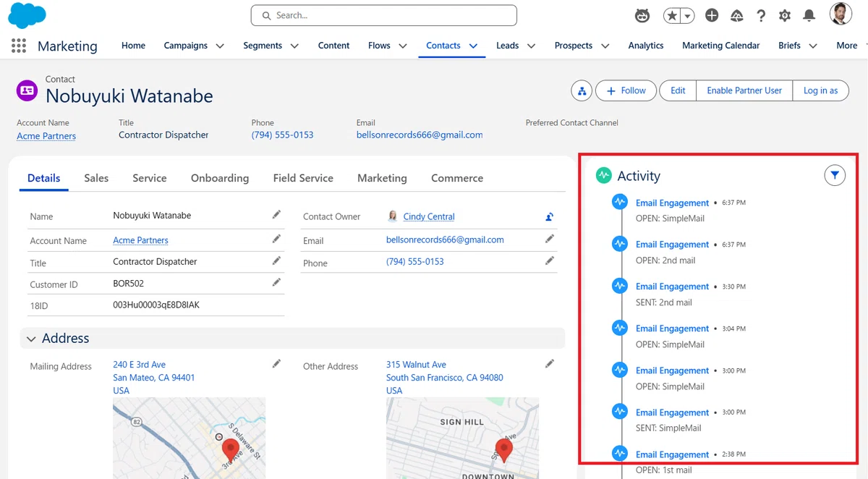Expand the Contacts nav dropdown
The width and height of the screenshot is (868, 479).
474,46
